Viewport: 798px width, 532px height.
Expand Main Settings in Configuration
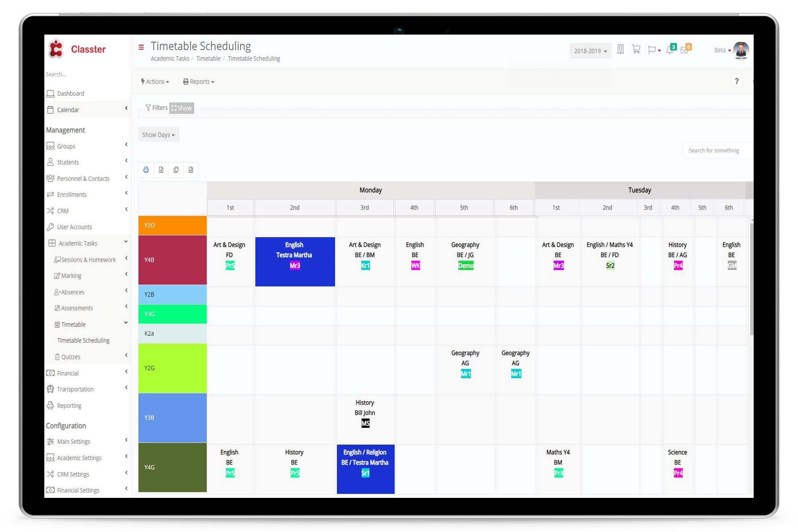pyautogui.click(x=87, y=442)
